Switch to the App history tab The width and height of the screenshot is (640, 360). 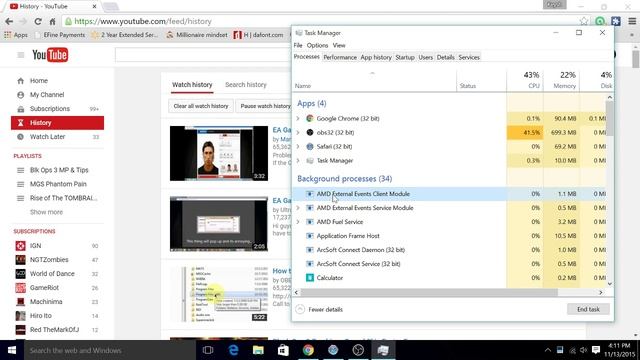(376, 58)
